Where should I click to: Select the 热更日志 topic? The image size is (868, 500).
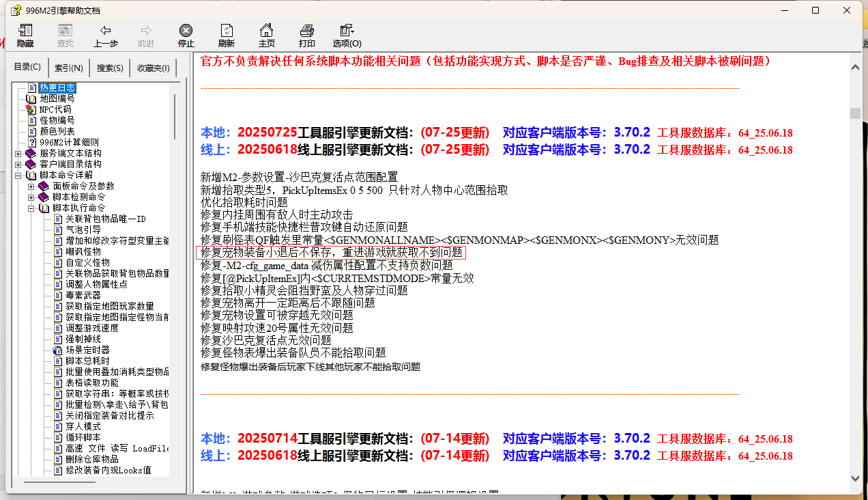(x=57, y=87)
